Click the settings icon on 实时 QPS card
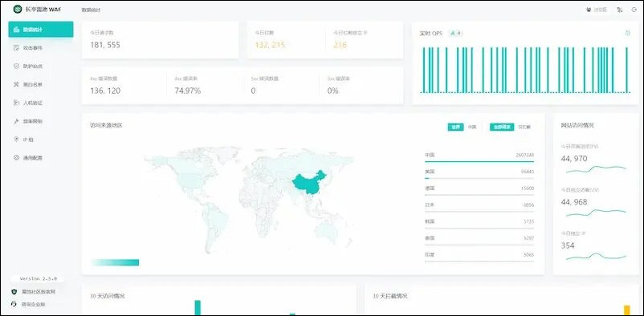Screen dimensions: 644x316 point(628,33)
